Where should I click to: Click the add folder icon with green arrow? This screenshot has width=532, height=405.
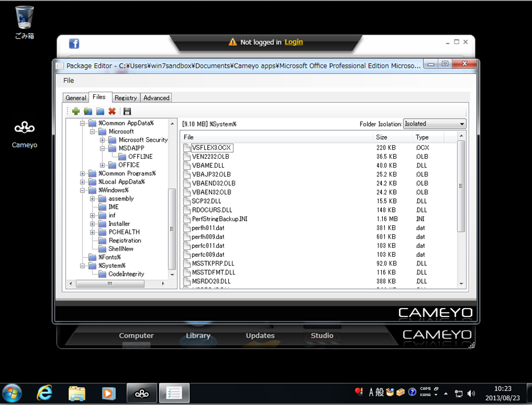(x=88, y=111)
